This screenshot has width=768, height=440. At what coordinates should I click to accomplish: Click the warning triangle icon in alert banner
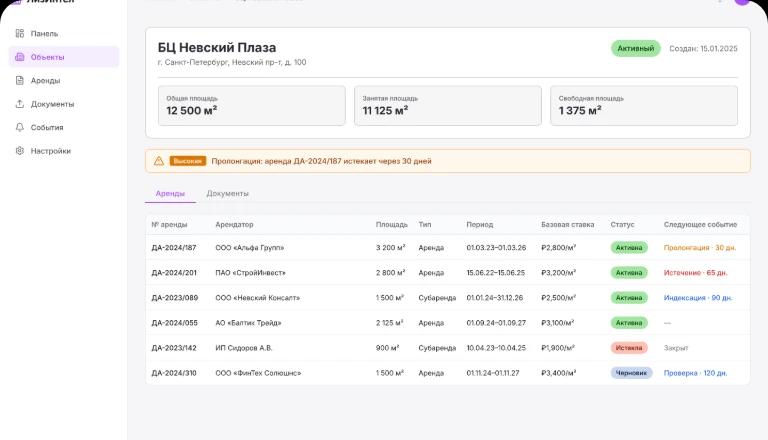[159, 161]
